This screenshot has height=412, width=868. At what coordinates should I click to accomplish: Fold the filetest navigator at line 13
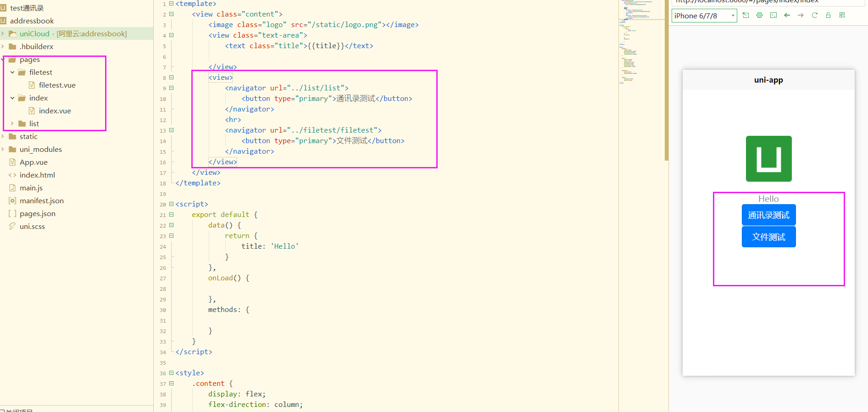[172, 130]
